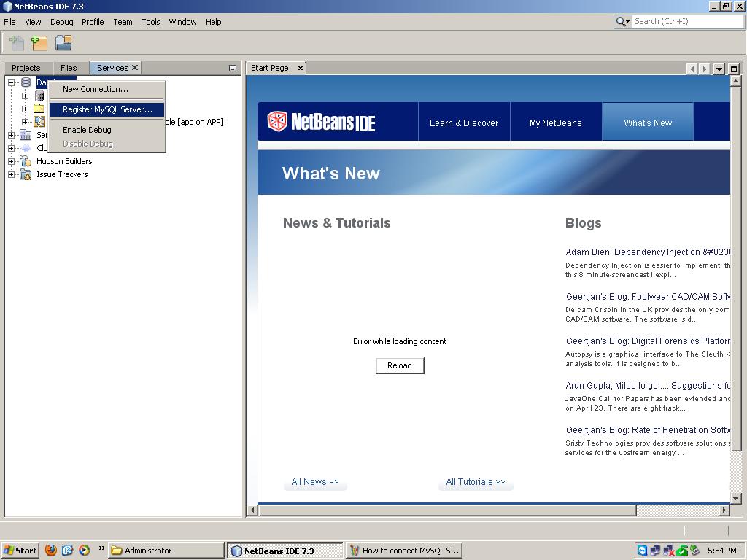The height and width of the screenshot is (560, 747).
Task: Click the Search (Ctrl+I) input field
Action: coord(687,21)
